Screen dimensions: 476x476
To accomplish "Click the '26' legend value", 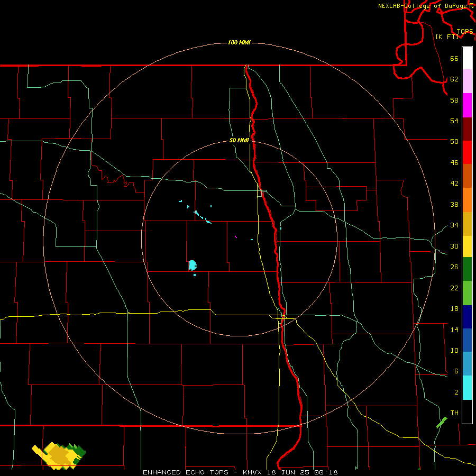I will (454, 267).
